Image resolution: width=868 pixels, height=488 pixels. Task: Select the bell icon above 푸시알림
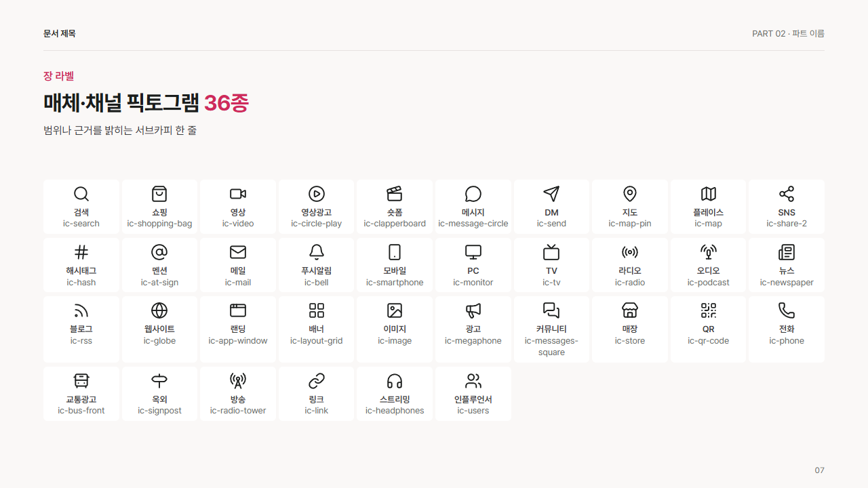(x=317, y=253)
